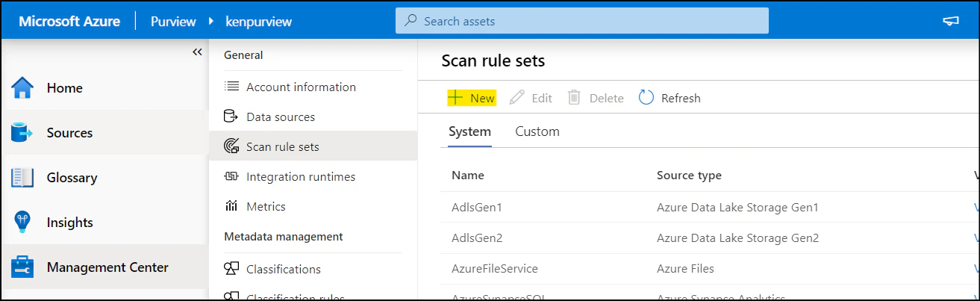Open the Home navigation item
The width and height of the screenshot is (980, 301).
click(104, 88)
